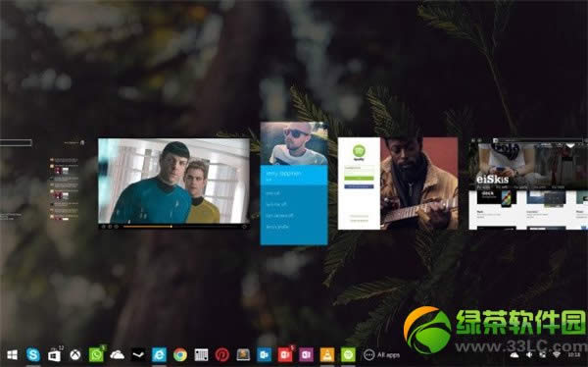Open OneNote from the taskbar
Screen dimensions: 588x367
pos(306,355)
